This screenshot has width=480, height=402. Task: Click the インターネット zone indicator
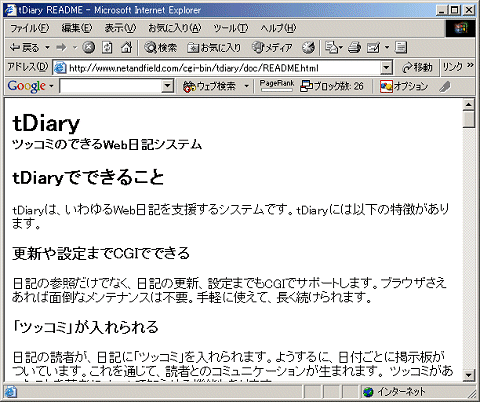(x=395, y=392)
